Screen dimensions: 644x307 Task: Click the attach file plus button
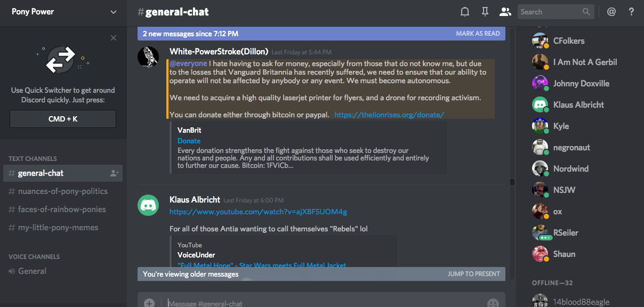149,303
